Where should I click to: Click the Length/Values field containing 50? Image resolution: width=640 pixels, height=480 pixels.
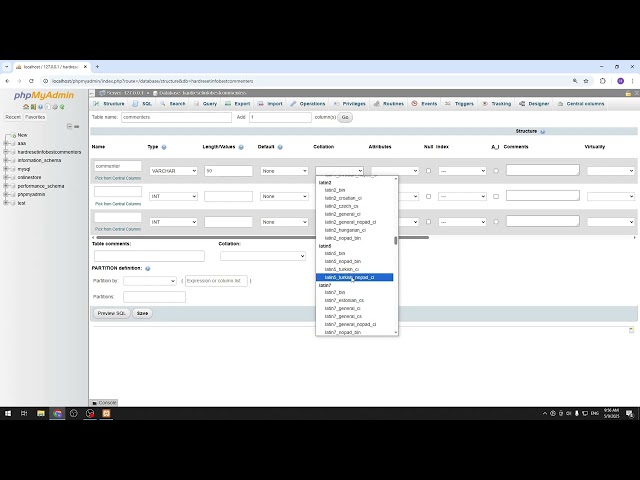tap(228, 171)
